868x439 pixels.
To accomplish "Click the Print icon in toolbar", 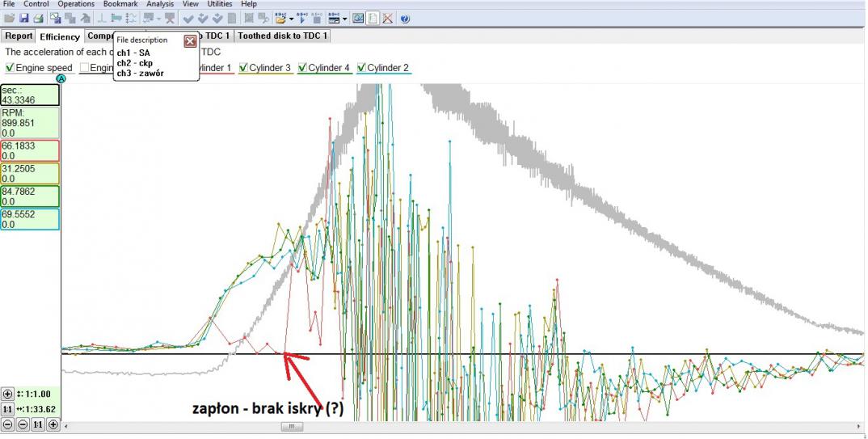I will [37, 18].
